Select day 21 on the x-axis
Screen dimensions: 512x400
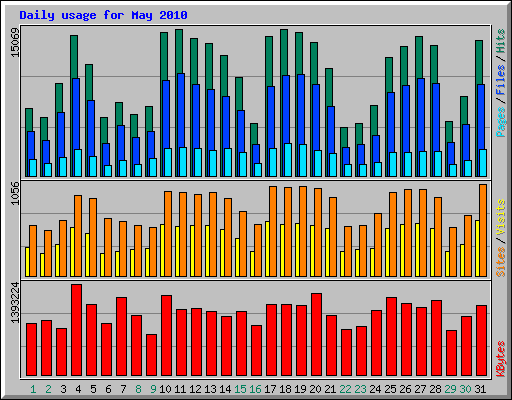pos(330,389)
